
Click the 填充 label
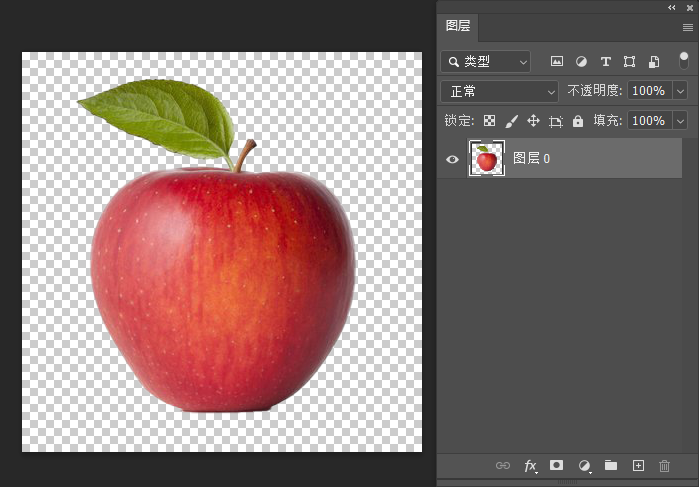coord(608,120)
